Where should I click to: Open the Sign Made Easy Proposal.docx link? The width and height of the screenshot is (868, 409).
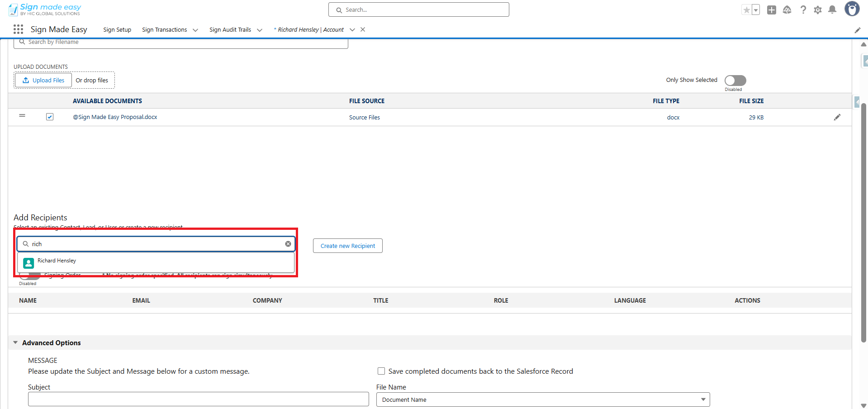coord(115,117)
